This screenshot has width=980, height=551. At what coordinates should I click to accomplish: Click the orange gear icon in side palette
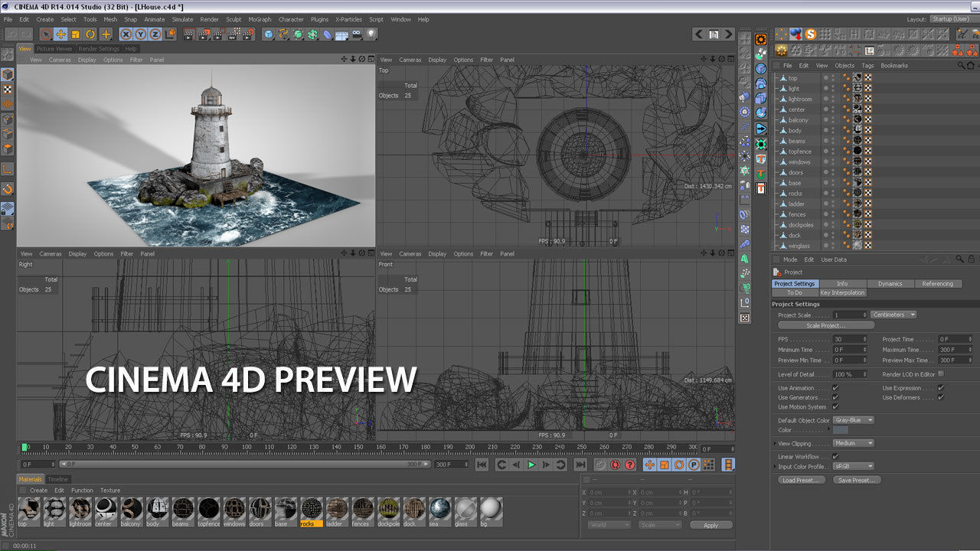761,39
